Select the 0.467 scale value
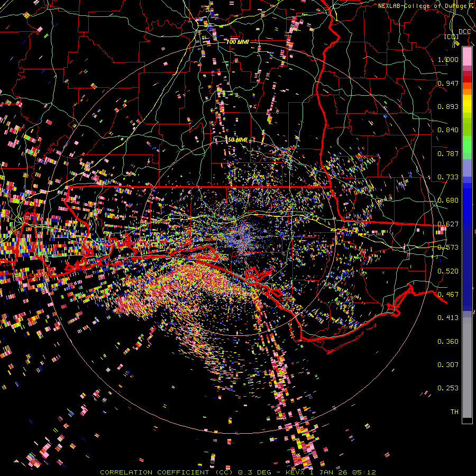This screenshot has height=476, width=476. (x=448, y=295)
